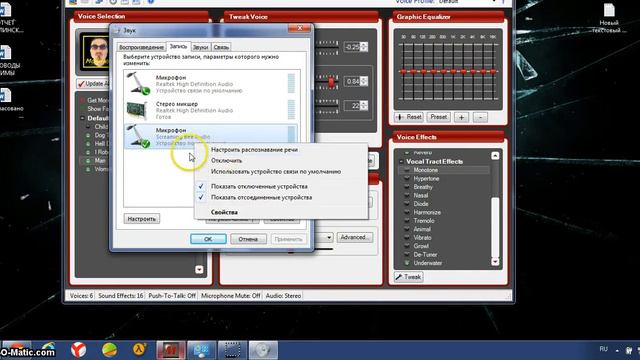Click the stepper beside the 22 value

(x=364, y=106)
